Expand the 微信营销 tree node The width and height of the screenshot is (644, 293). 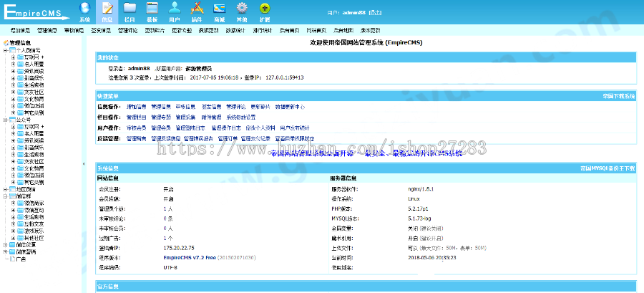tap(5, 252)
